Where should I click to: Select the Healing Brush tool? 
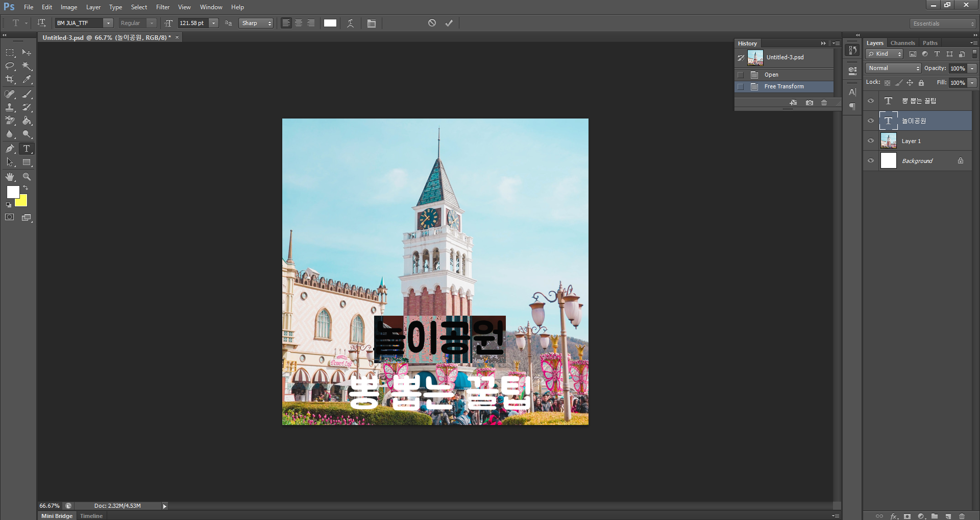[10, 94]
